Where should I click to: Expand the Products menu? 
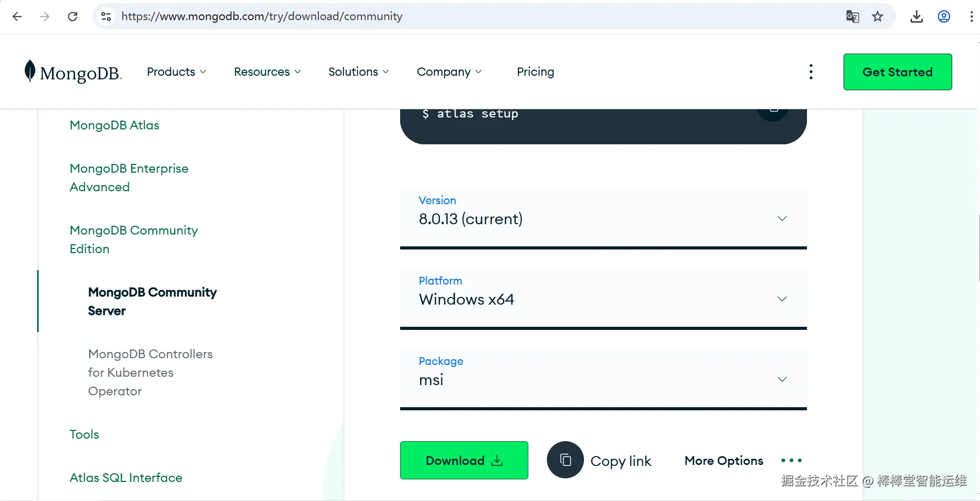(x=177, y=72)
